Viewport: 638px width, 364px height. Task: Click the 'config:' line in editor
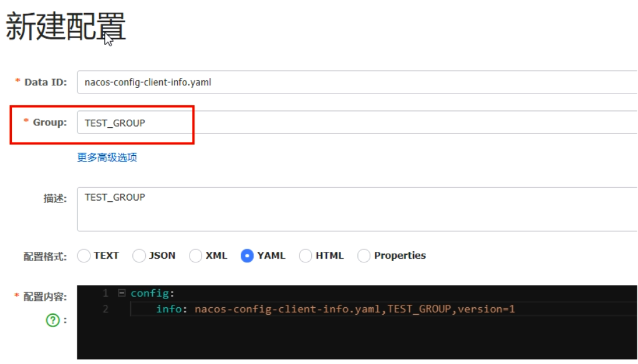coord(153,293)
